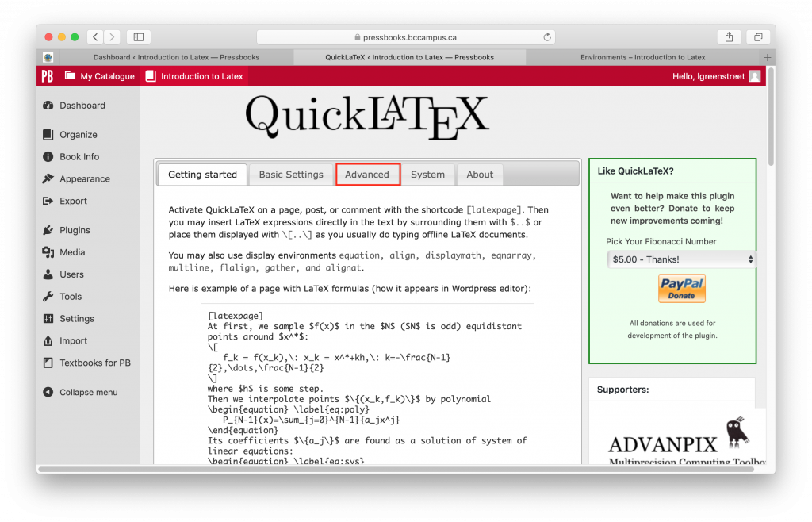Open Book Info in sidebar
The height and width of the screenshot is (522, 812).
[79, 156]
